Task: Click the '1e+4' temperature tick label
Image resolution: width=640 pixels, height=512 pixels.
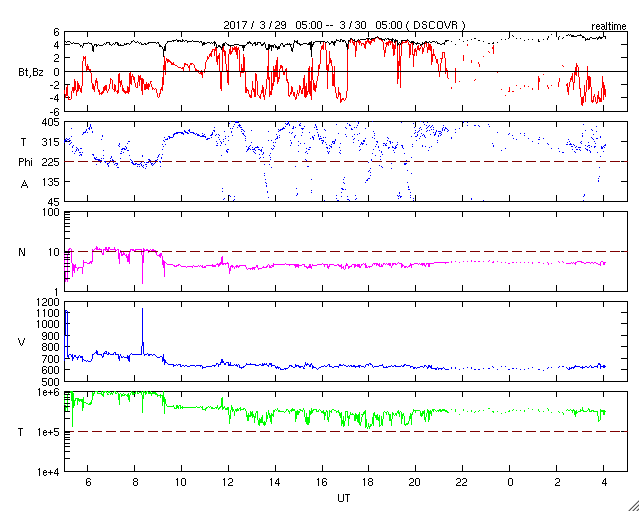Action: (x=49, y=472)
